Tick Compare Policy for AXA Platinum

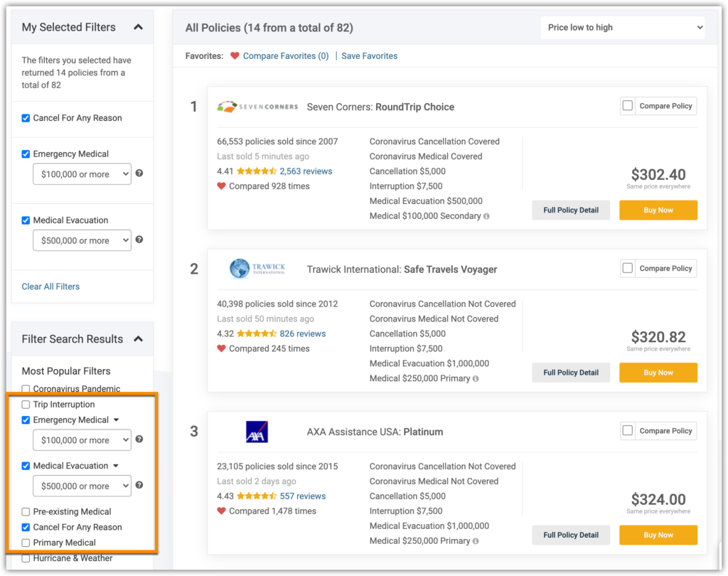(628, 431)
